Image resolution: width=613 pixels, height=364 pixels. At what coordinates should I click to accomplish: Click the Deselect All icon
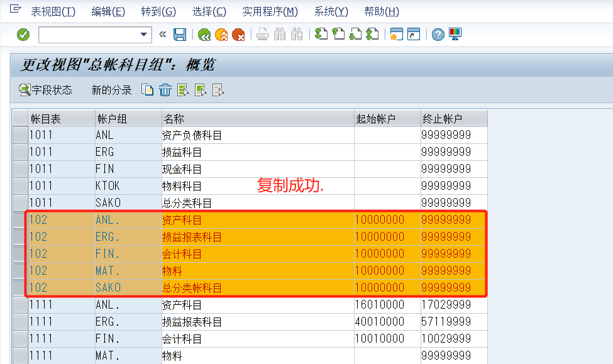point(218,91)
